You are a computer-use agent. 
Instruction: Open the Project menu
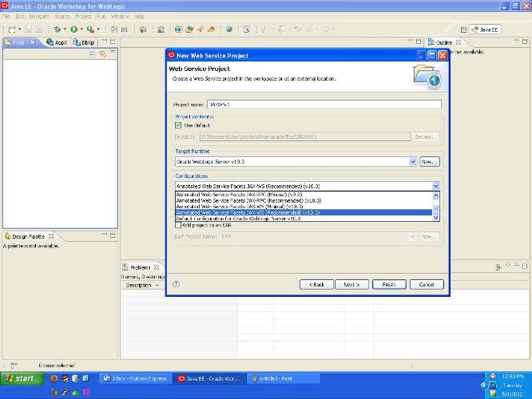pyautogui.click(x=83, y=16)
